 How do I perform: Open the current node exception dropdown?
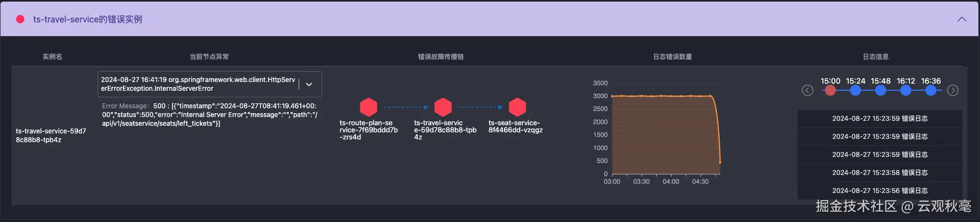(x=309, y=84)
